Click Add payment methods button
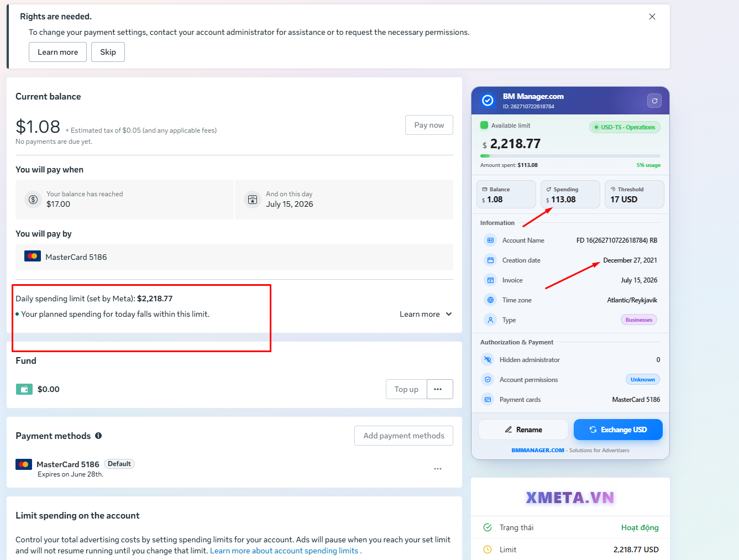Viewport: 739px width, 560px height. click(x=403, y=436)
